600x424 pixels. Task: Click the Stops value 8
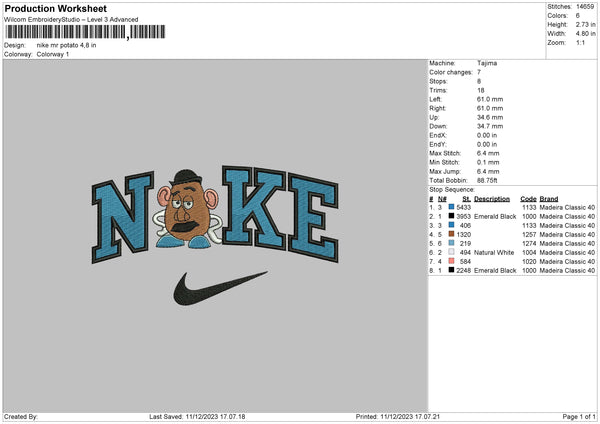point(479,81)
